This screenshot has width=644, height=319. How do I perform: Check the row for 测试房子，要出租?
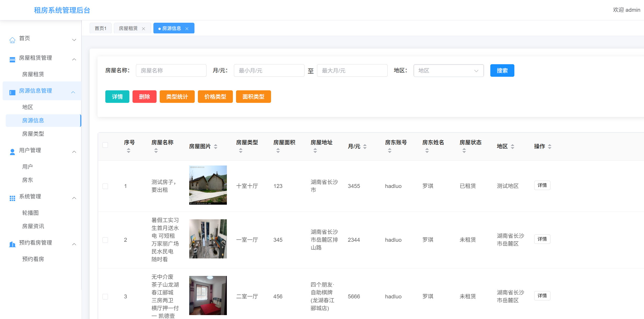pos(105,186)
